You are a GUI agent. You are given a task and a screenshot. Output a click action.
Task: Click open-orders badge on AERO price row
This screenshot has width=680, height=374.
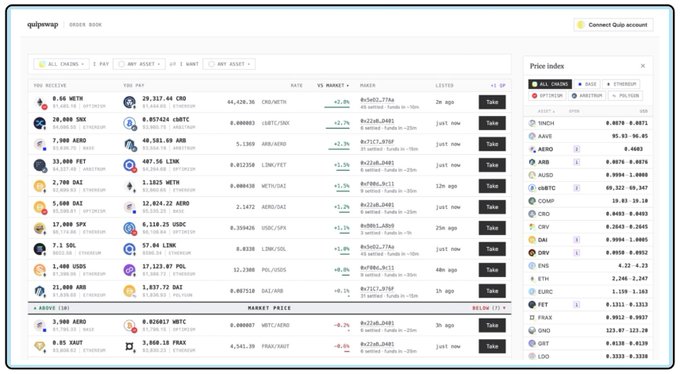pyautogui.click(x=577, y=149)
